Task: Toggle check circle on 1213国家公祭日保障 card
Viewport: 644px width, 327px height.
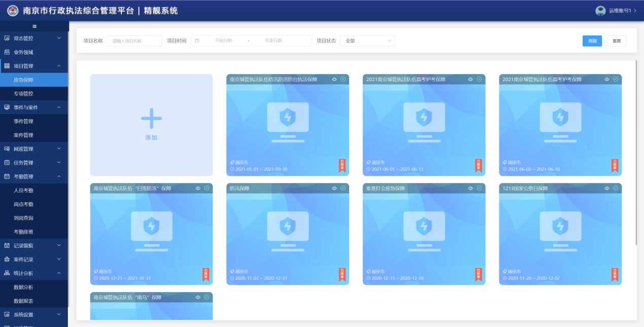Action: (x=615, y=189)
